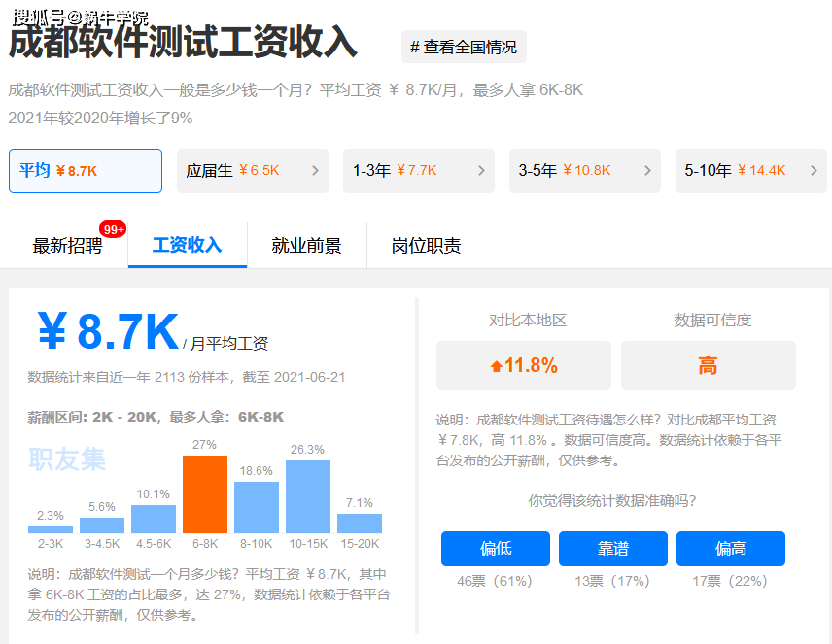This screenshot has width=832, height=644.
Task: Open the 5-10年 ¥14.4K salary card
Action: tap(750, 171)
